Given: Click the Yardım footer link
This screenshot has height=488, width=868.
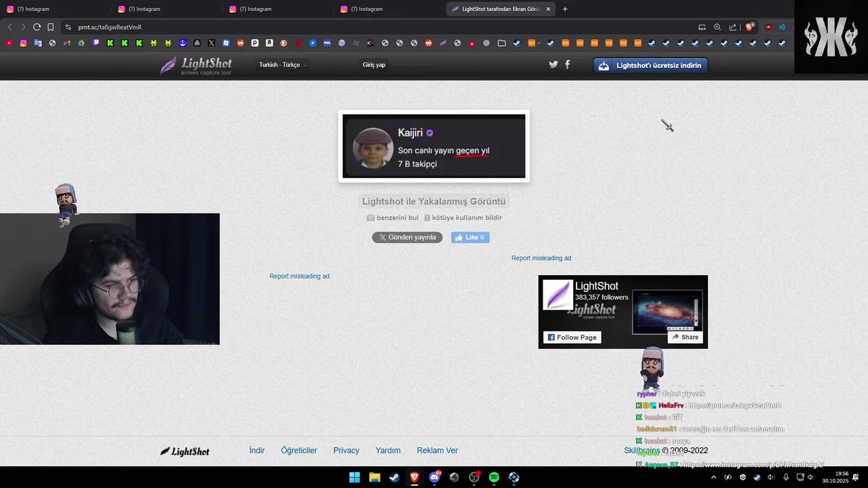Looking at the screenshot, I should tap(388, 450).
